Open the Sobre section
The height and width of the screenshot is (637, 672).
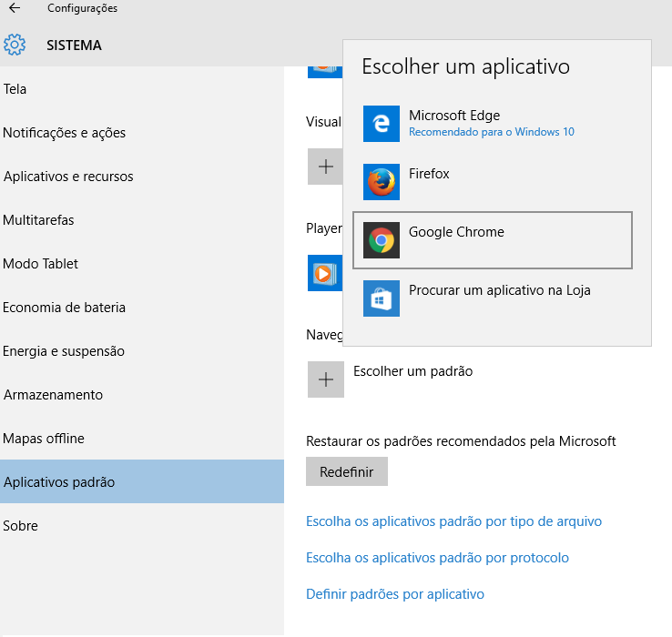(x=142, y=526)
